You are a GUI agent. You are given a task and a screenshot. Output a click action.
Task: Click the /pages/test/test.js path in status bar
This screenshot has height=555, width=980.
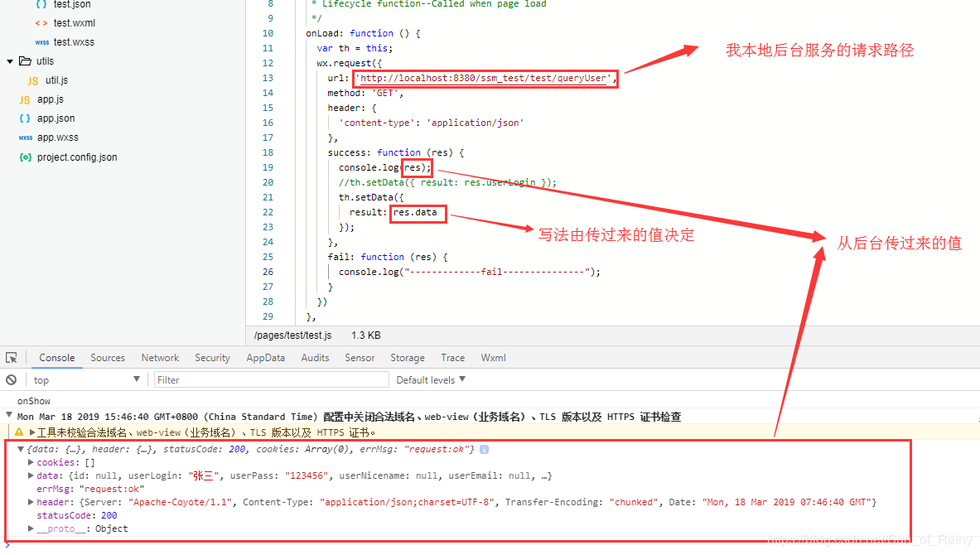[292, 335]
